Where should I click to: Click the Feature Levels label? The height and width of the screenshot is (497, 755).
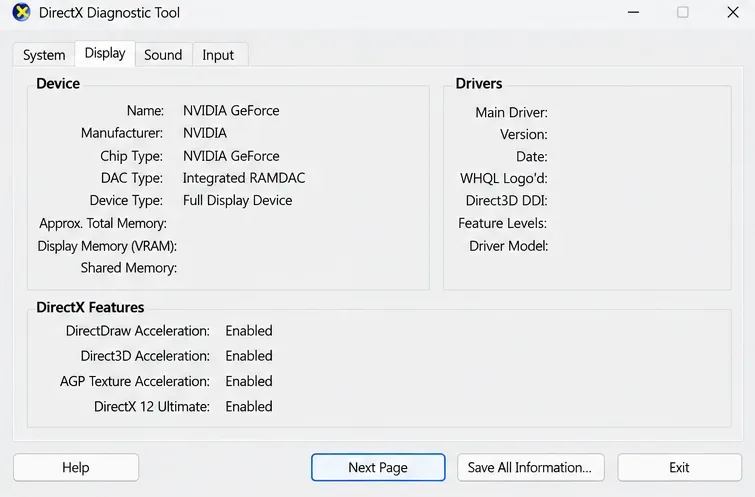point(503,223)
